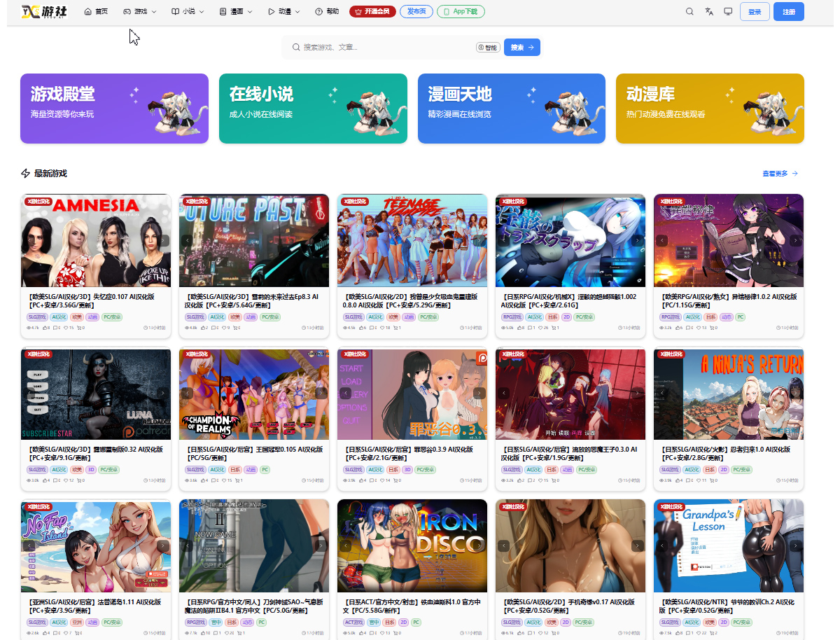Click the phone icon inside App下载 button
This screenshot has width=840, height=640.
point(445,11)
